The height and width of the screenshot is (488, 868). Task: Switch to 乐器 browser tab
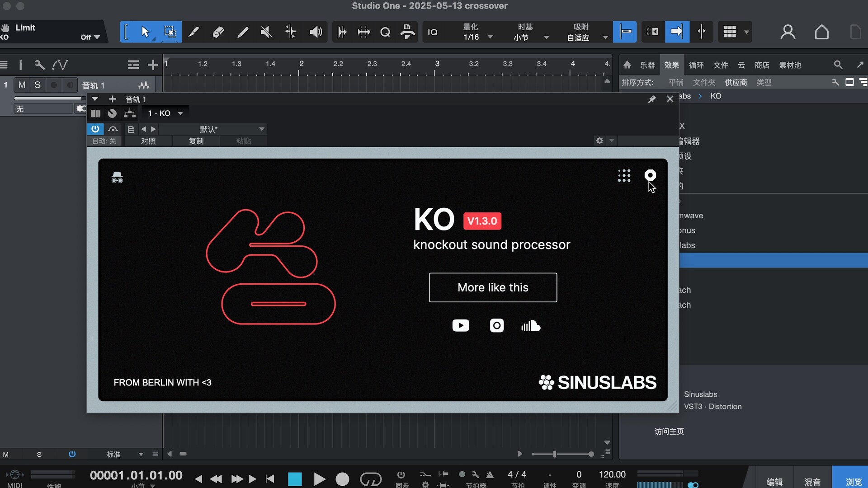pyautogui.click(x=647, y=65)
